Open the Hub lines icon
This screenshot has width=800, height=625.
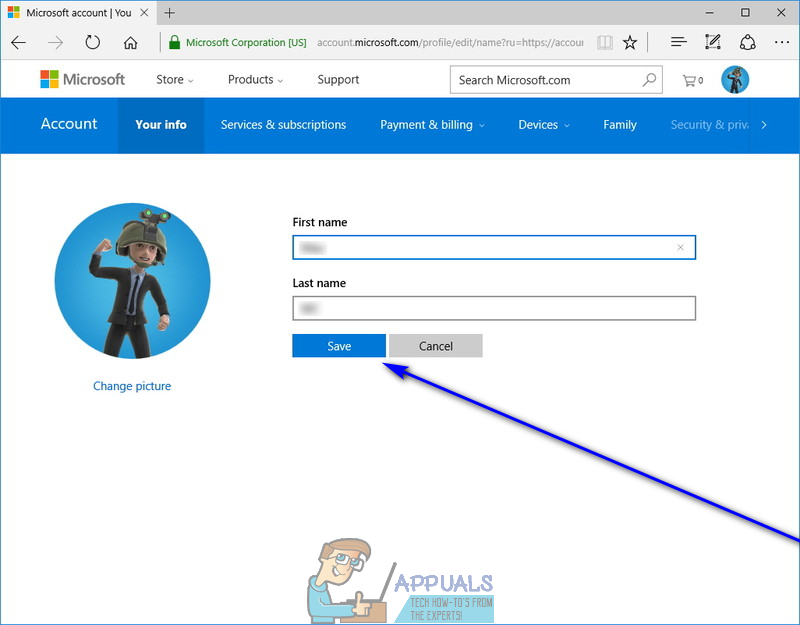coord(679,42)
